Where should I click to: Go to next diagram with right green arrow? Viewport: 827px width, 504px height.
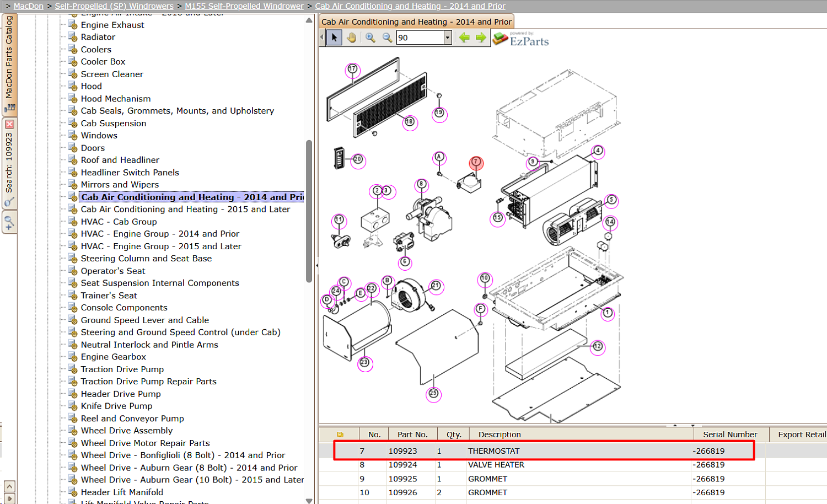481,37
